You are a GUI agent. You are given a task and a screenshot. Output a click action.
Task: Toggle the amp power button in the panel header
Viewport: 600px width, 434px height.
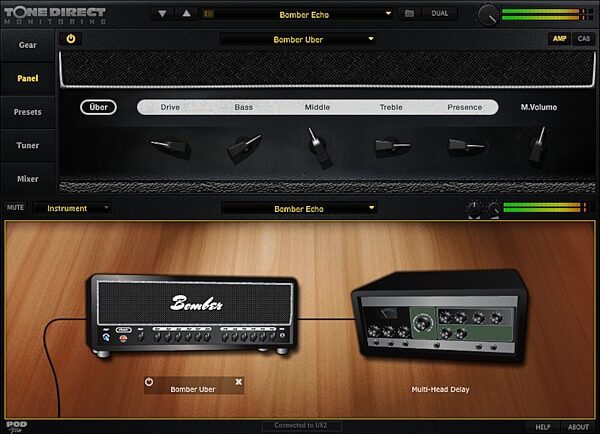71,39
